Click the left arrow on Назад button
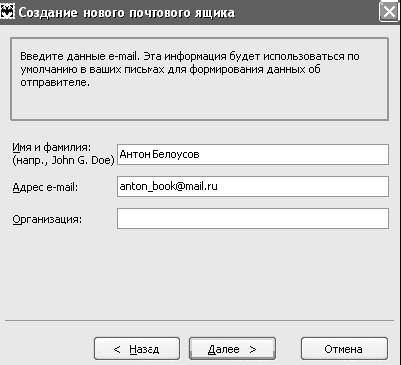This screenshot has height=365, width=401. (x=117, y=349)
